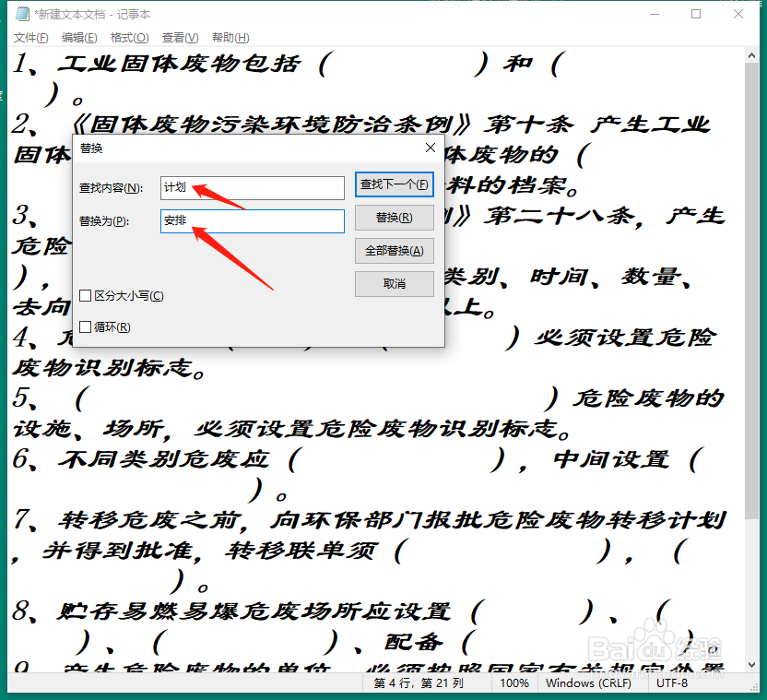Image resolution: width=767 pixels, height=700 pixels.
Task: Enable the 区分大小写(C) checkbox
Action: pos(85,295)
